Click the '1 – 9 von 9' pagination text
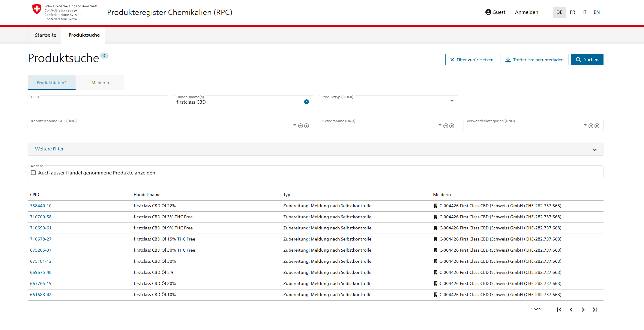The height and width of the screenshot is (330, 644). tap(535, 309)
